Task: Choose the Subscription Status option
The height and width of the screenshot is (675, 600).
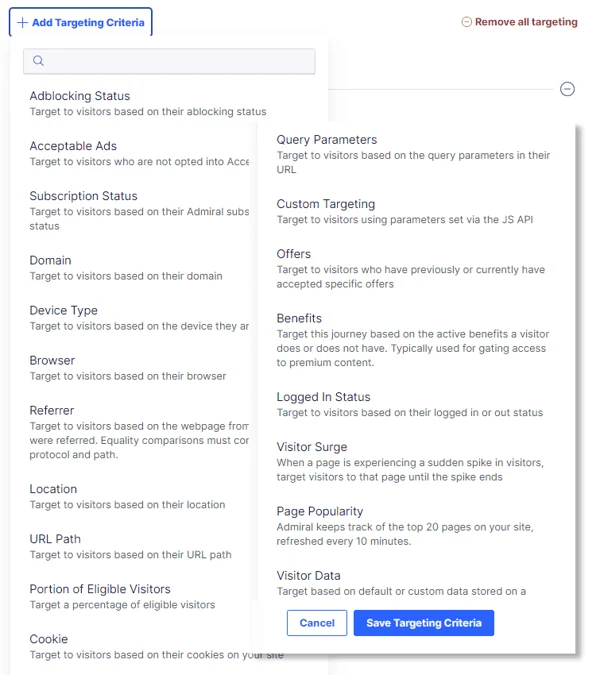Action: coord(83,196)
